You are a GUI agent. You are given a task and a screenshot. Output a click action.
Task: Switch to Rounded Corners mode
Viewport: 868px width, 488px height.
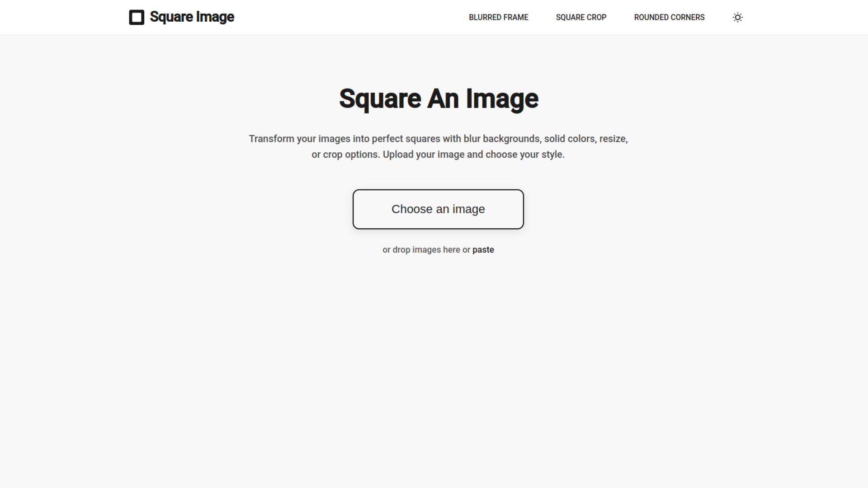[x=669, y=17]
